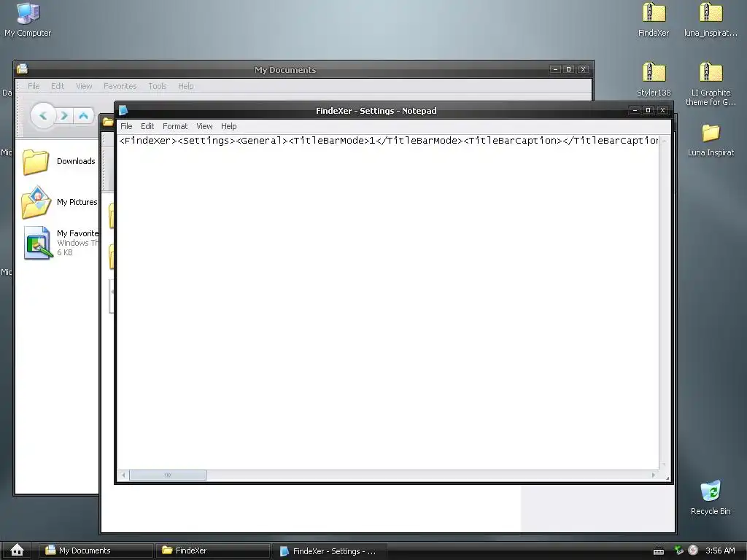Viewport: 747px width, 560px height.
Task: Maximize the Notepad window
Action: click(x=648, y=110)
